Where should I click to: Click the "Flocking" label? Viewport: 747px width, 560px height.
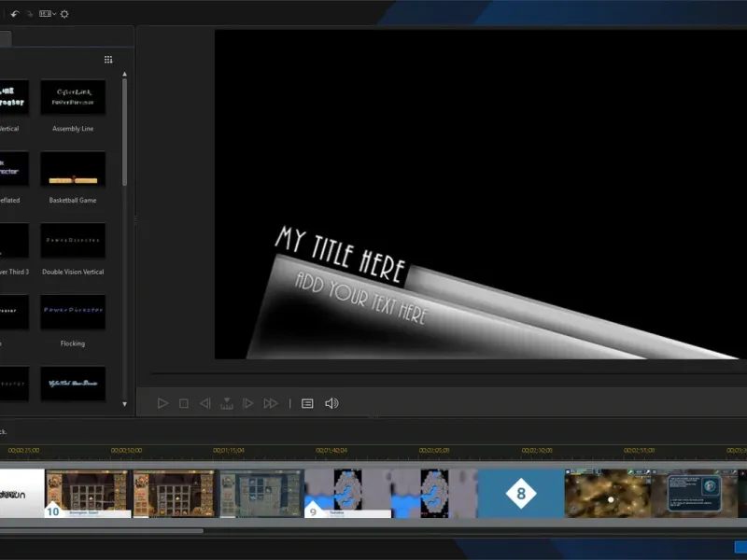click(73, 343)
